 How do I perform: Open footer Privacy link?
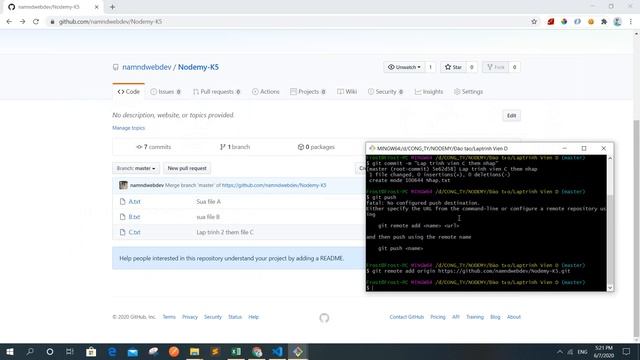190,317
